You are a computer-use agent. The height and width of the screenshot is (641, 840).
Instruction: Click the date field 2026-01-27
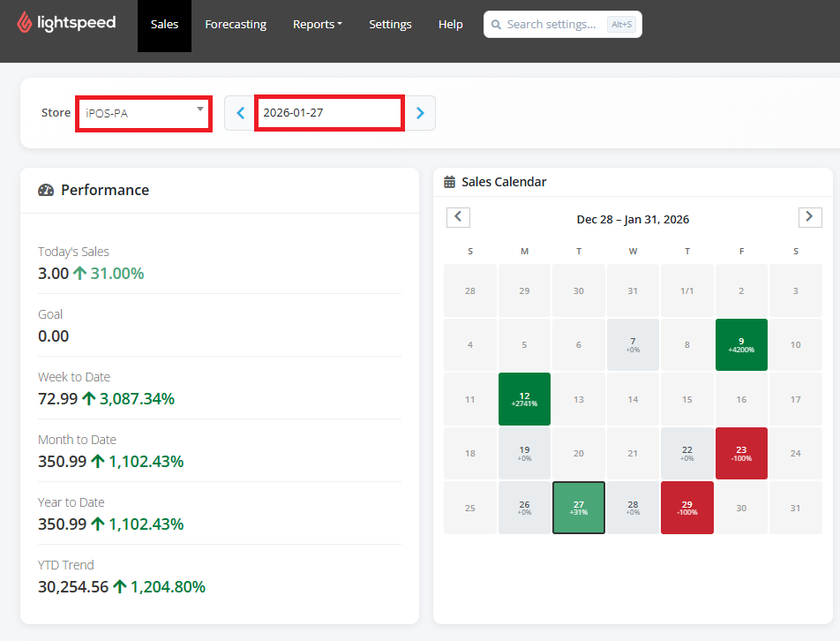click(329, 113)
